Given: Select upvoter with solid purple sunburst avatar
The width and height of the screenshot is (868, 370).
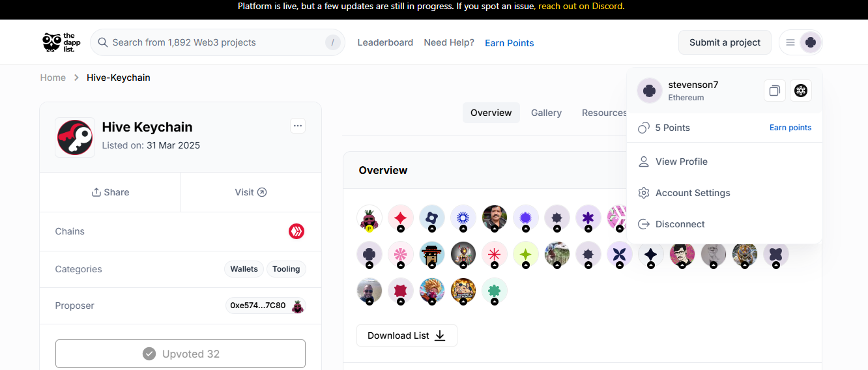Looking at the screenshot, I should pyautogui.click(x=526, y=218).
